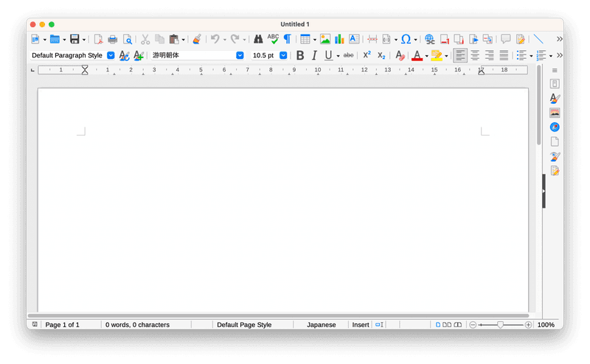Open Print Preview
The height and width of the screenshot is (364, 590).
128,39
